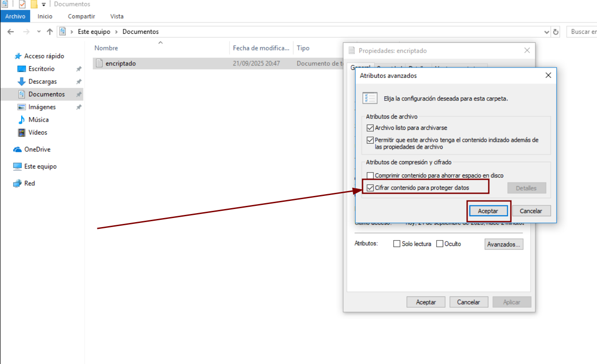Image resolution: width=597 pixels, height=364 pixels.
Task: Click Documentos in address path
Action: pyautogui.click(x=141, y=32)
